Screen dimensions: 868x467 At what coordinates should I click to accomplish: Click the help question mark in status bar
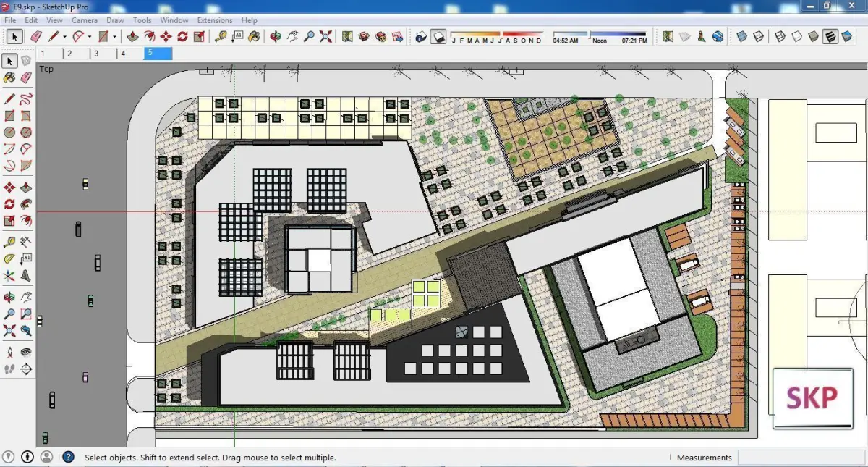(68, 457)
